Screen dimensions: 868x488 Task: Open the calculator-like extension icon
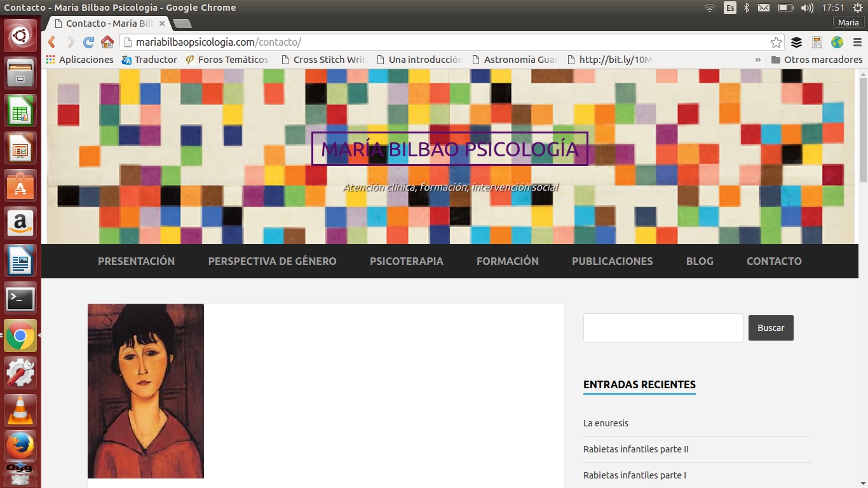click(x=817, y=43)
